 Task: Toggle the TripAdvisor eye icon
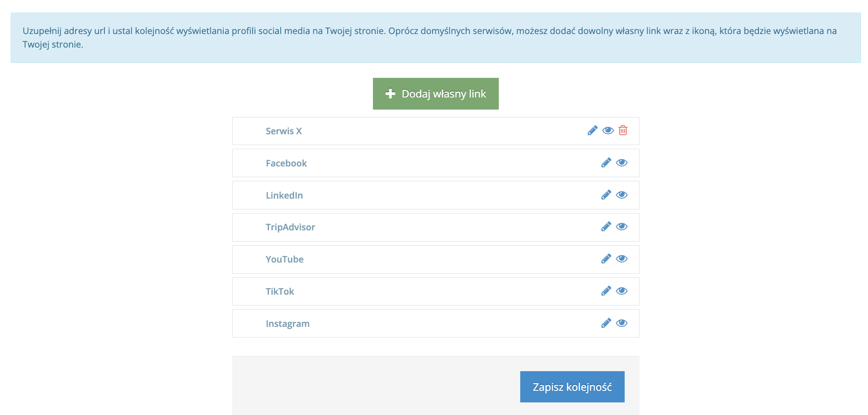coord(622,227)
